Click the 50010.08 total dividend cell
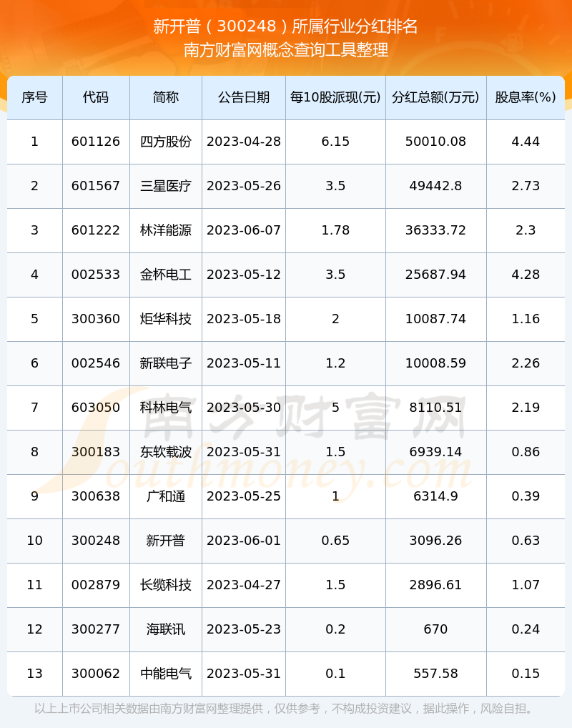 [x=435, y=142]
